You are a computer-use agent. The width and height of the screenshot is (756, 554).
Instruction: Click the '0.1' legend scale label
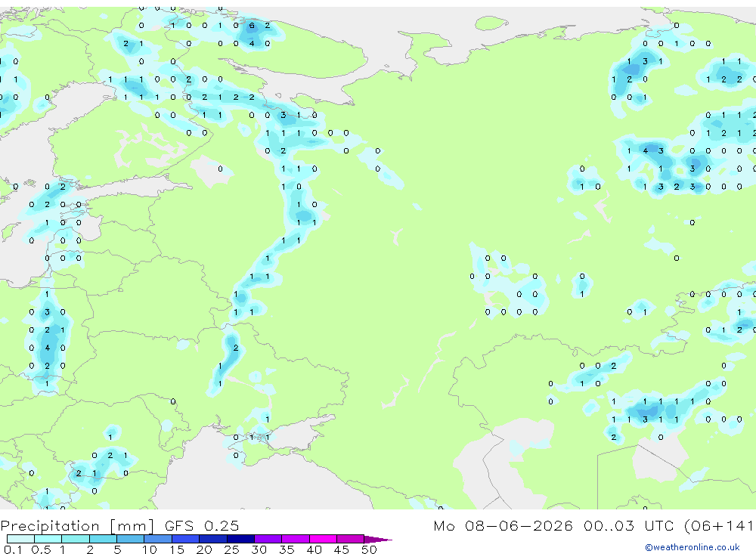pyautogui.click(x=13, y=549)
